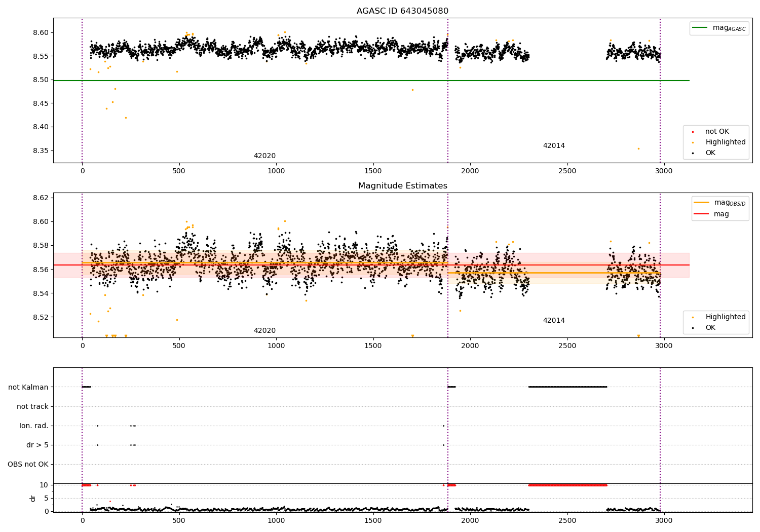
Task: Click the 5 tick on the dr axis
Action: pos(46,498)
